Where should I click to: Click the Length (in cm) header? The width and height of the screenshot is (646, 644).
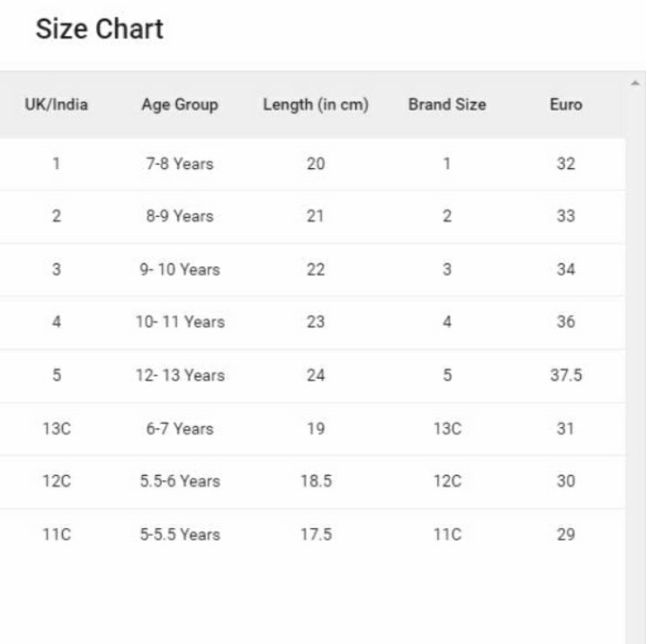click(316, 104)
